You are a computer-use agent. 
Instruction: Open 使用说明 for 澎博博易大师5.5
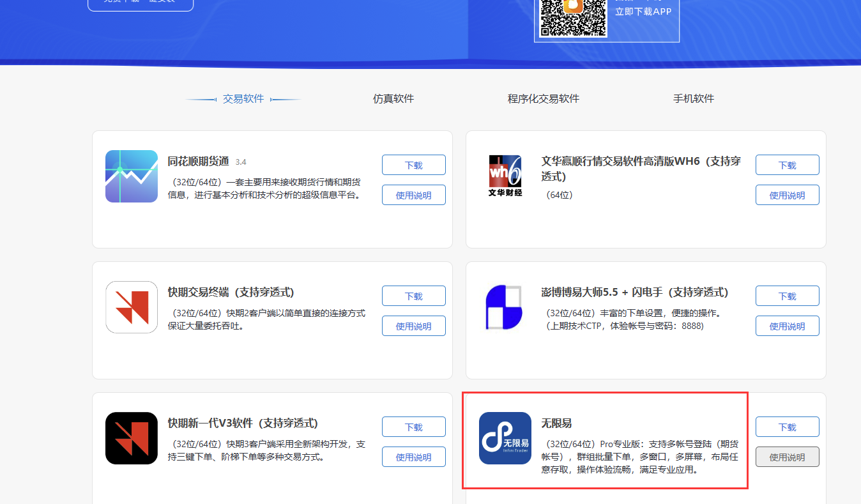(x=788, y=326)
